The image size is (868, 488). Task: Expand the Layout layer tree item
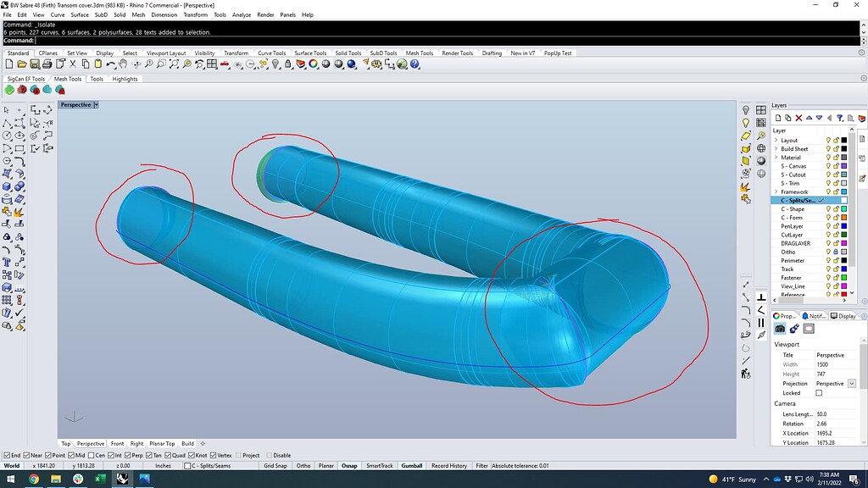pos(775,140)
